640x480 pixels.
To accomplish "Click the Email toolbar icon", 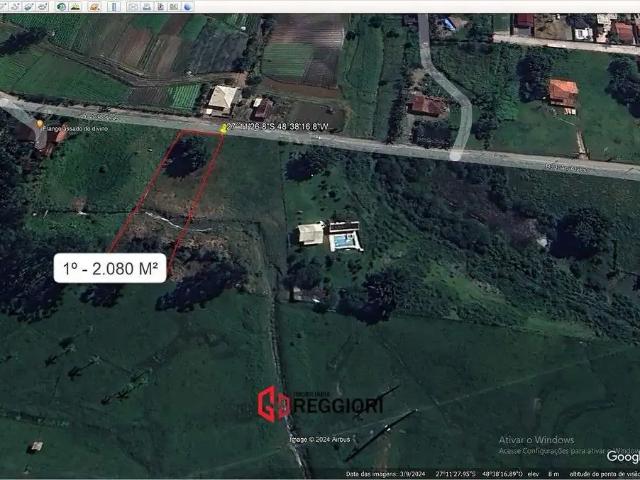I will (x=133, y=6).
